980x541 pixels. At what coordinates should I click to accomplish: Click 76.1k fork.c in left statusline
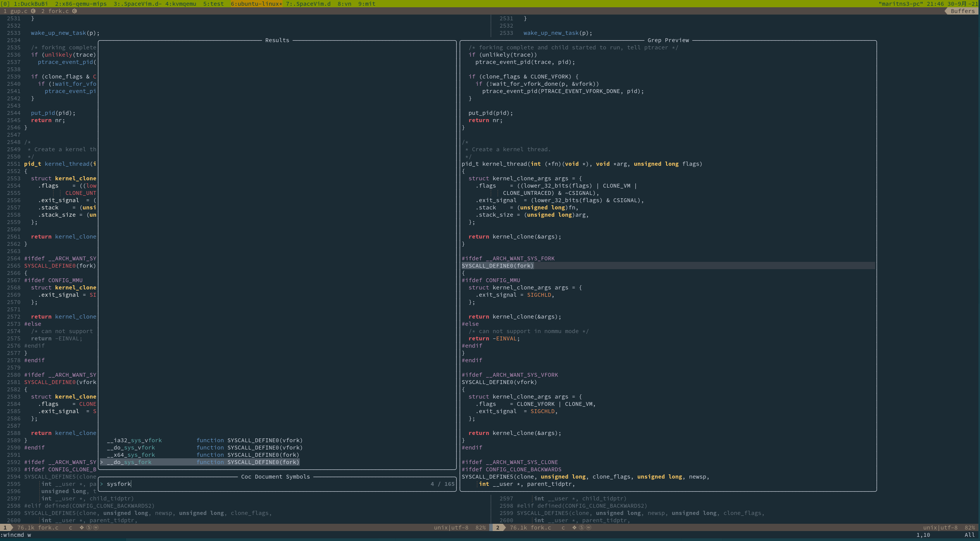pyautogui.click(x=38, y=528)
